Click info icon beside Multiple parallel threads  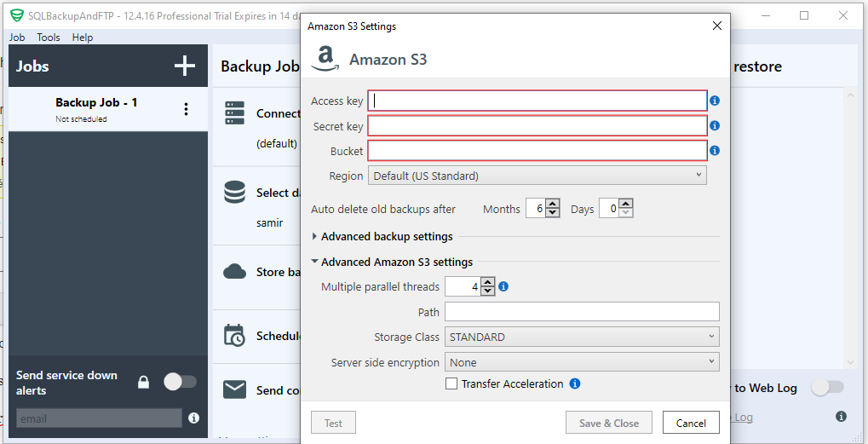coord(503,286)
